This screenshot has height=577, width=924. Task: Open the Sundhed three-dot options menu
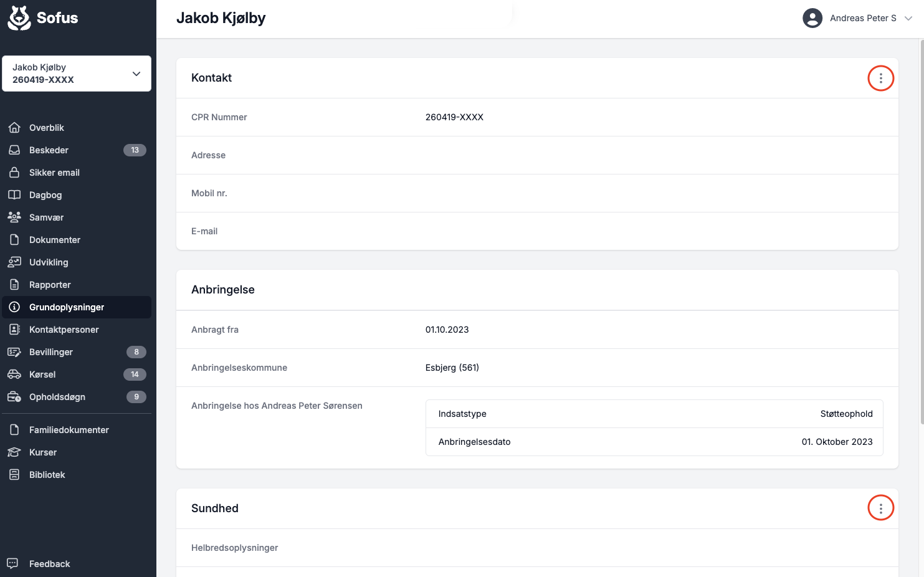pyautogui.click(x=880, y=508)
